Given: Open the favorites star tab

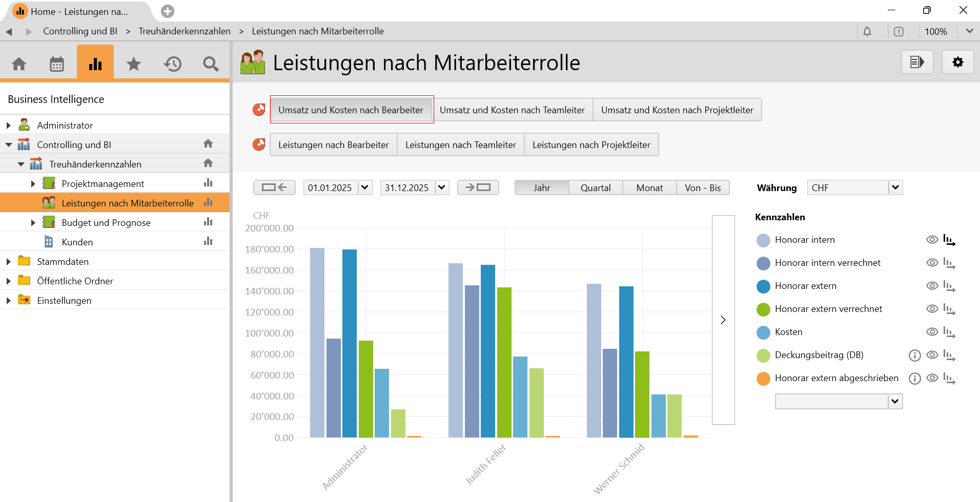Looking at the screenshot, I should tap(133, 64).
